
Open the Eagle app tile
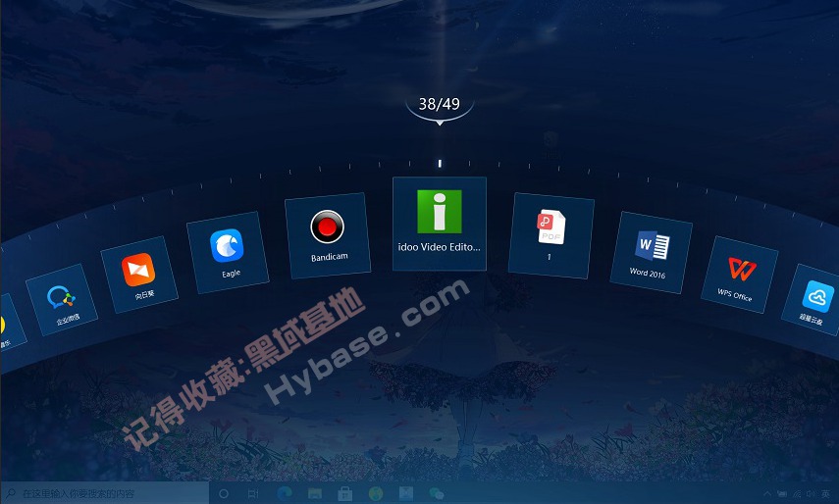click(228, 252)
